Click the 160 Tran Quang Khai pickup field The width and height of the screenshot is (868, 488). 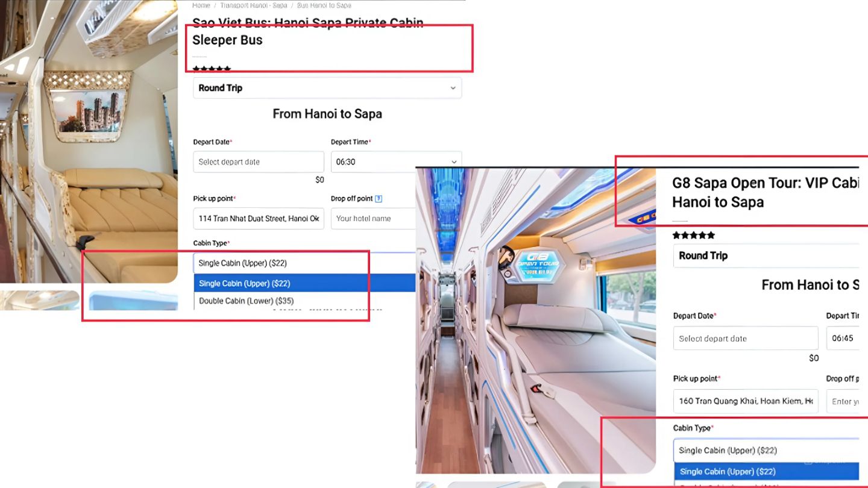point(745,401)
